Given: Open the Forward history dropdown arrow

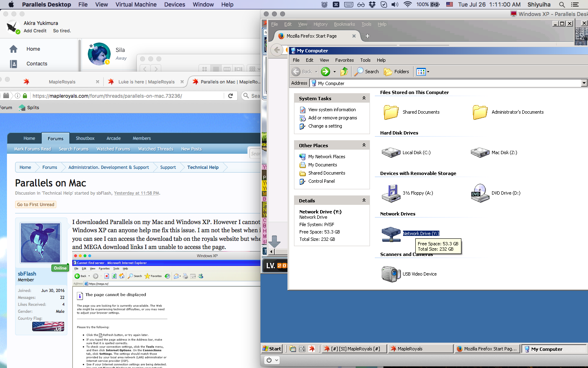Looking at the screenshot, I should (x=334, y=72).
